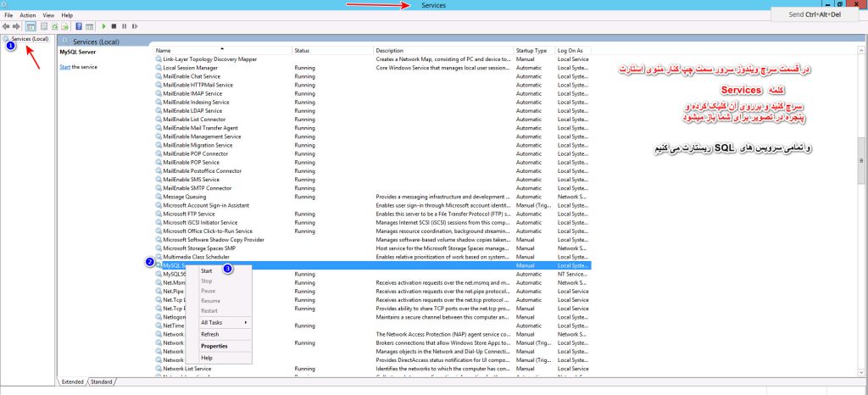This screenshot has width=868, height=395.
Task: Click the Forward arrow toolbar icon
Action: [16, 26]
